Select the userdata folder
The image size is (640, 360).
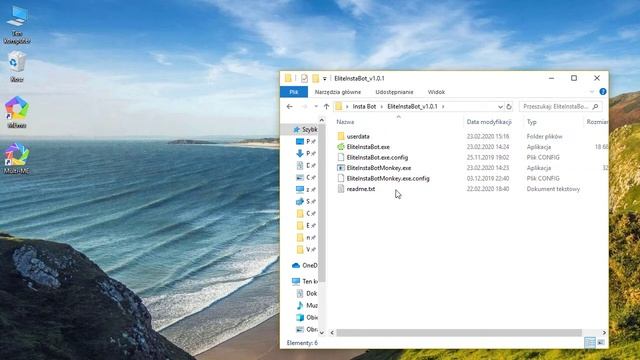[x=358, y=136]
